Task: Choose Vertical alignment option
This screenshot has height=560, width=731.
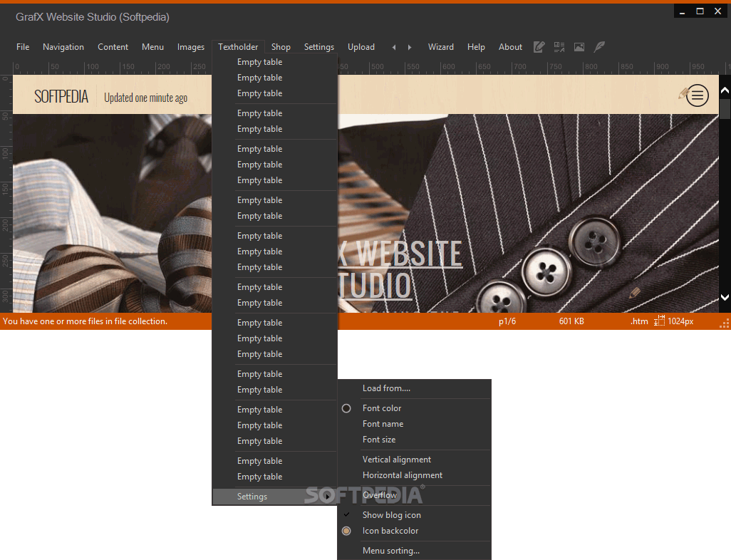Action: pyautogui.click(x=414, y=460)
